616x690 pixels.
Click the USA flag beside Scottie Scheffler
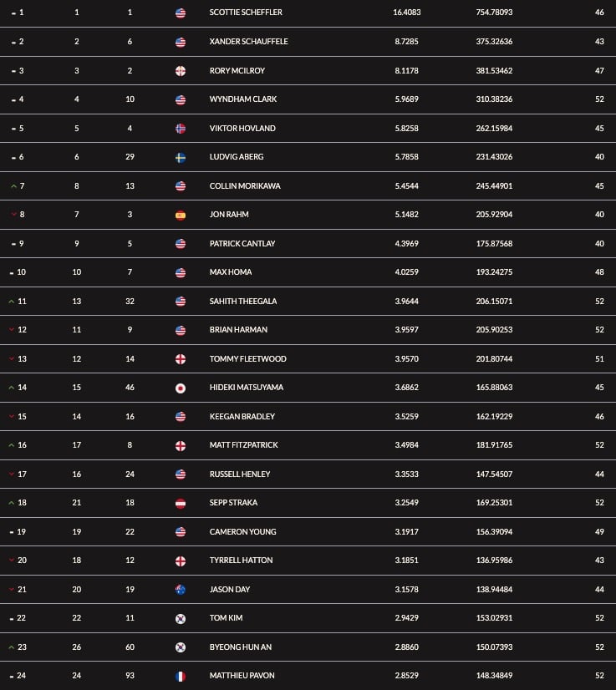[180, 13]
